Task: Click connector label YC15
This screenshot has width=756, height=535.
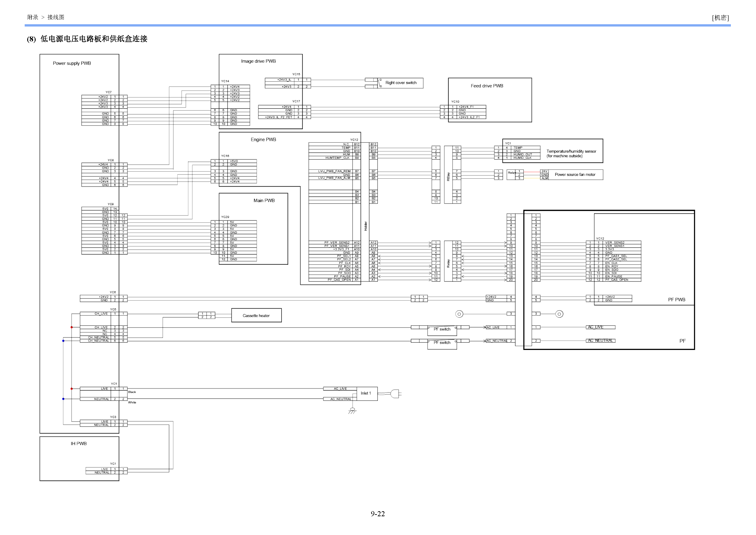Action: click(x=296, y=74)
